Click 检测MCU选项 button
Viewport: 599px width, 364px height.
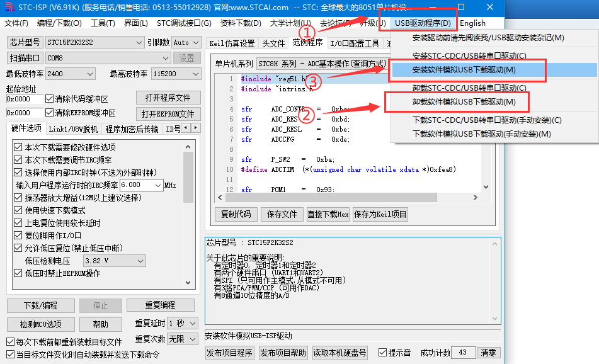click(40, 324)
